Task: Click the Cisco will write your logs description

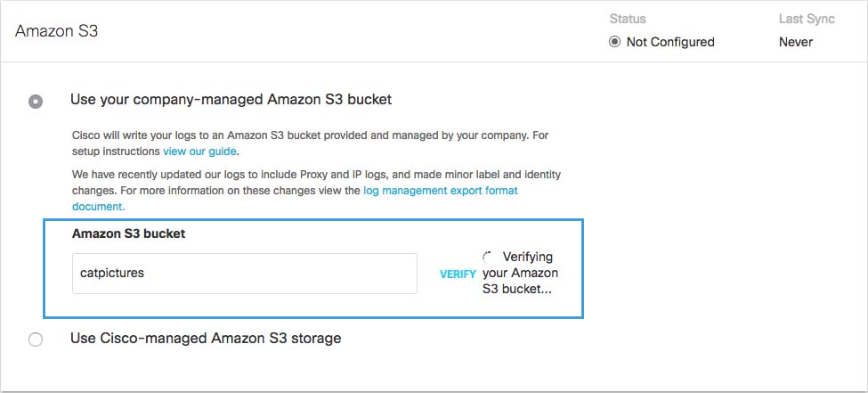Action: point(311,143)
